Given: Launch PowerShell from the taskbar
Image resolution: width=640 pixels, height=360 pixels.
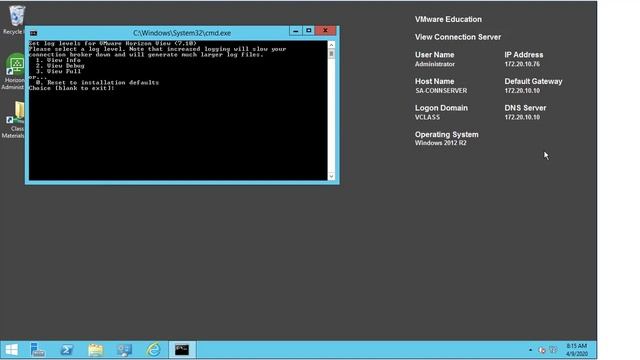Looking at the screenshot, I should coord(67,350).
